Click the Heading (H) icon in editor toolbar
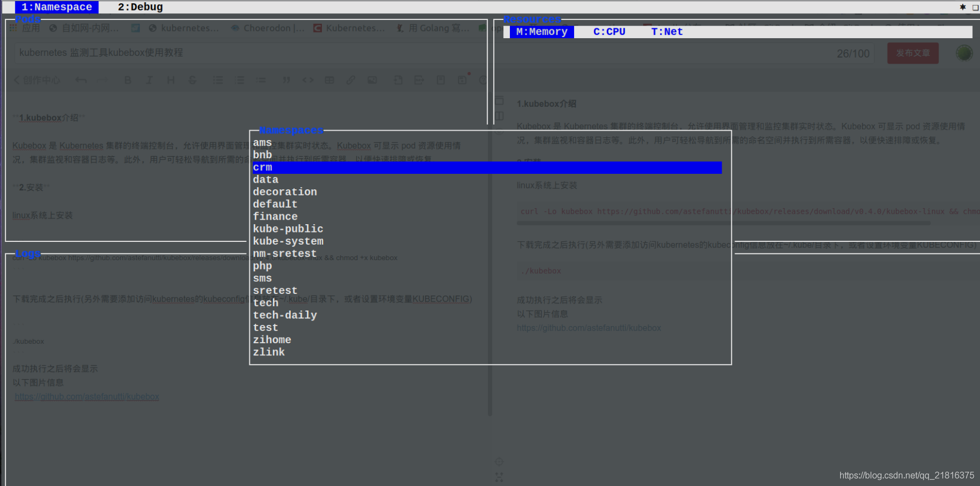This screenshot has height=486, width=980. click(171, 80)
